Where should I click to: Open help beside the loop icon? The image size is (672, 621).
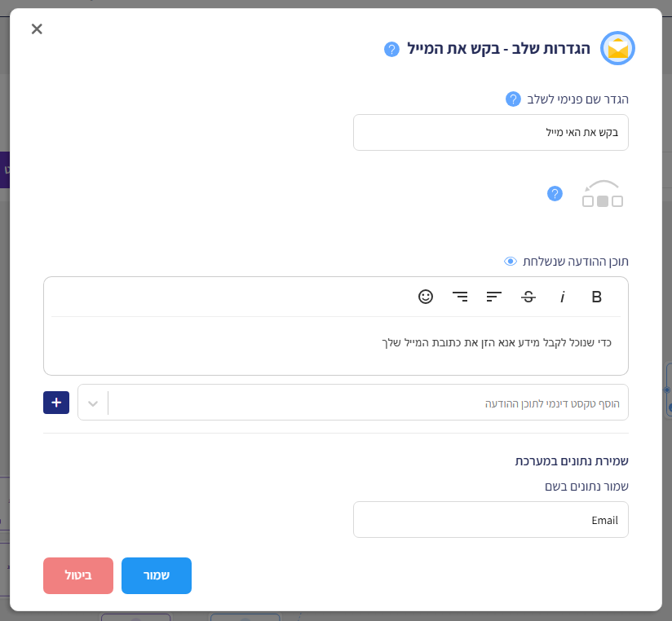[555, 194]
